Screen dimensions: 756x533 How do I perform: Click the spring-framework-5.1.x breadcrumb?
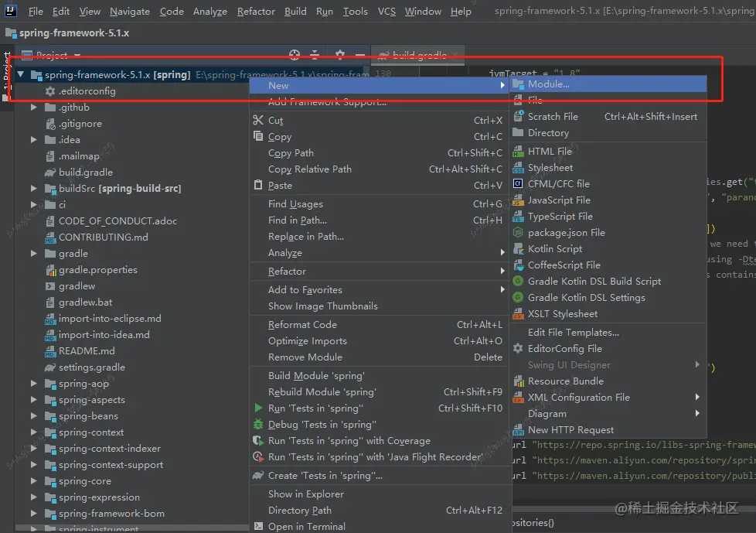[x=73, y=32]
